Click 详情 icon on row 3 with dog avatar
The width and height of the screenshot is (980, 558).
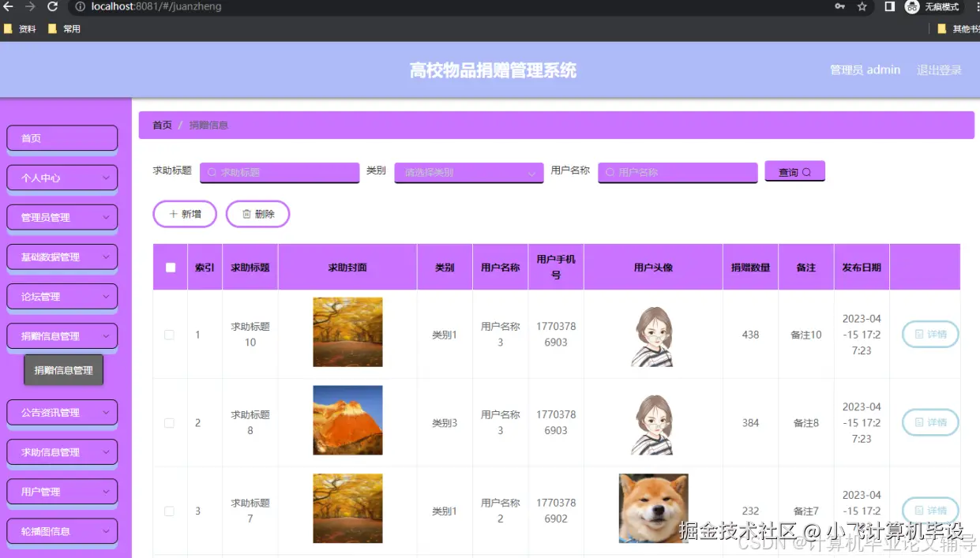[930, 510]
